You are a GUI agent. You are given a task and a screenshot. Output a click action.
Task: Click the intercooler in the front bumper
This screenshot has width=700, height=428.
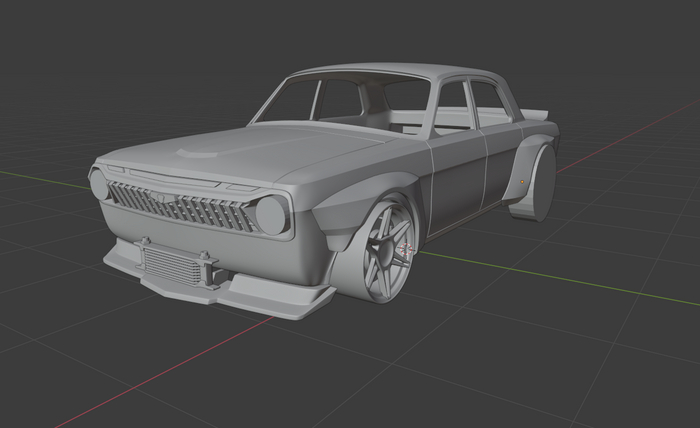tap(177, 267)
